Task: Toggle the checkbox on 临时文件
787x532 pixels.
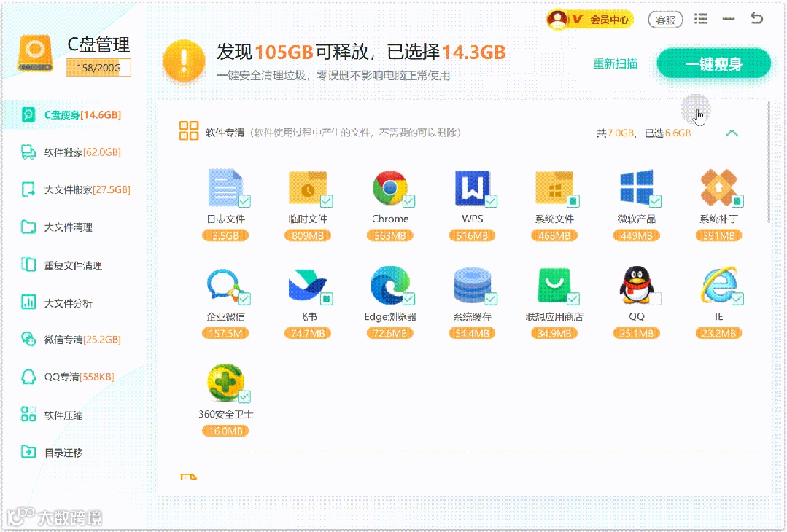Action: (x=327, y=201)
